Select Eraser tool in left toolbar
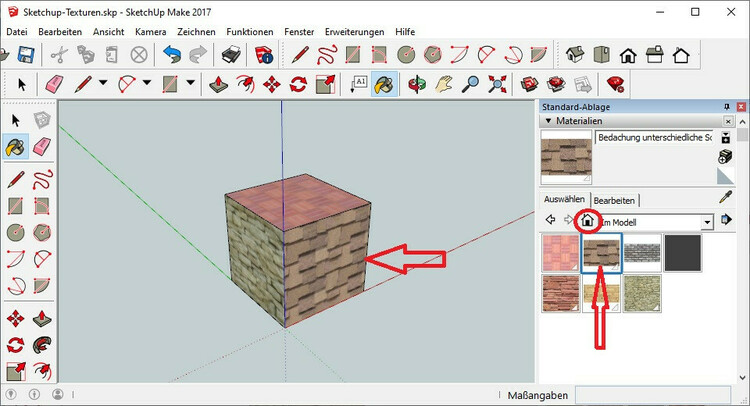This screenshot has width=750, height=406. pos(42,146)
